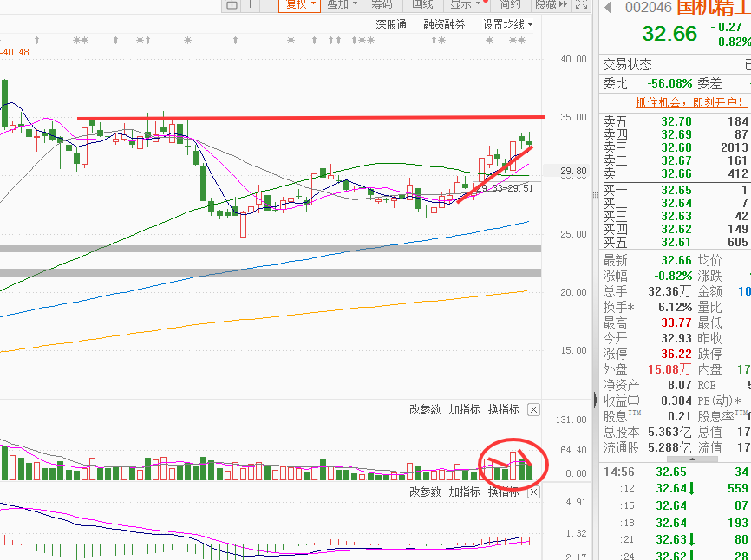This screenshot has width=751, height=560.
Task: Click stock code 002046
Action: (649, 7)
